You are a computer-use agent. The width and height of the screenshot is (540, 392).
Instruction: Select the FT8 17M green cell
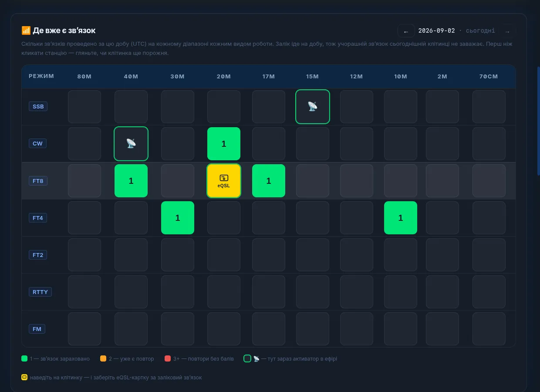tap(269, 181)
